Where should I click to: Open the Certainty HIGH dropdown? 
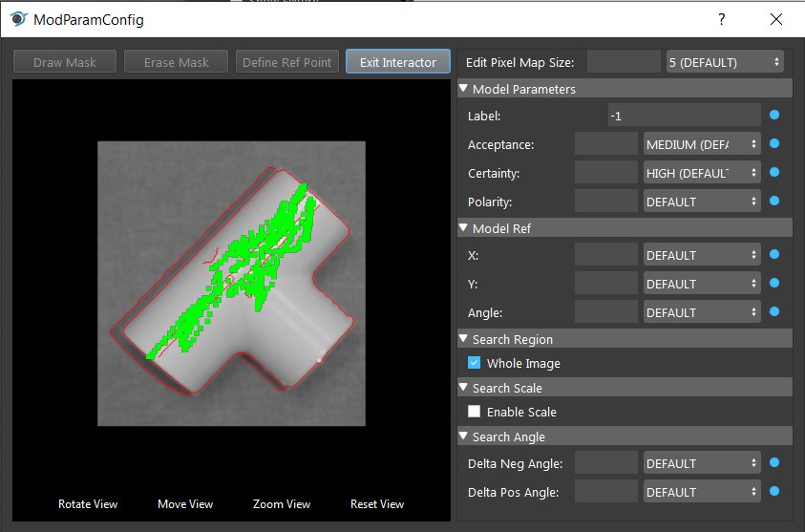point(702,173)
